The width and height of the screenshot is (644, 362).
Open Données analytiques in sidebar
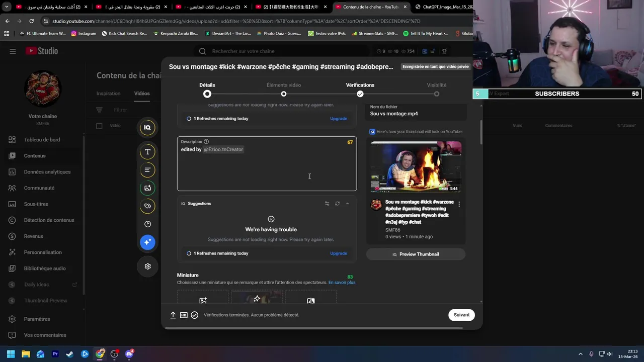click(42, 172)
